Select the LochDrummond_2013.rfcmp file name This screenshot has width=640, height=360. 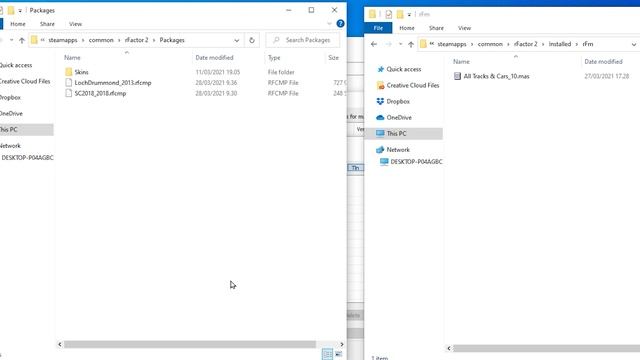pyautogui.click(x=113, y=82)
